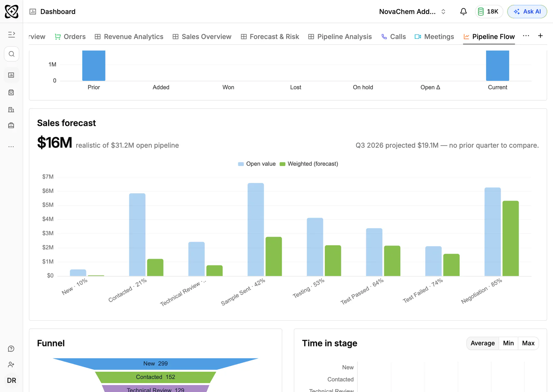
Task: Open the help question mark icon
Action: click(x=11, y=349)
